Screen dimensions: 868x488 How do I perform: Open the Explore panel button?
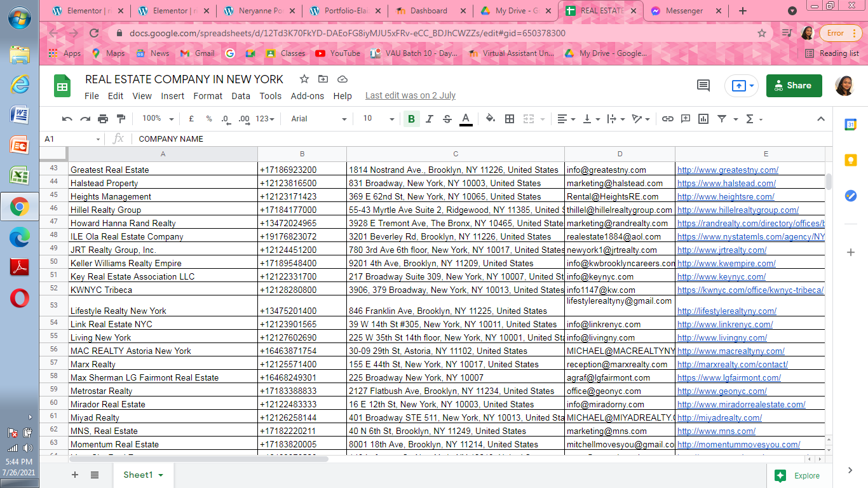click(x=797, y=475)
